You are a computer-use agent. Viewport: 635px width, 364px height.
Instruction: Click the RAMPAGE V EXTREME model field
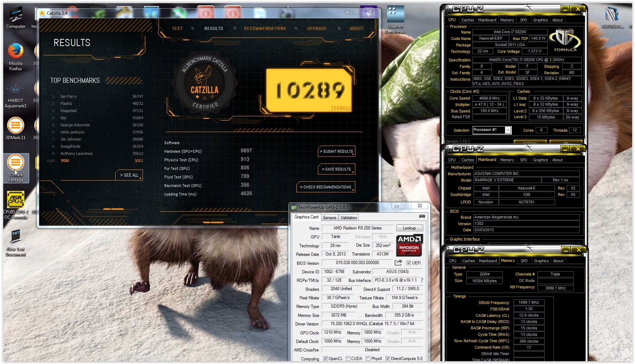pyautogui.click(x=507, y=180)
